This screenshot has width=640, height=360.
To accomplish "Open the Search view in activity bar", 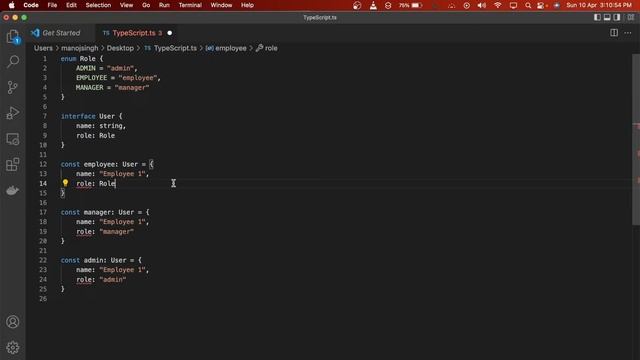I will pyautogui.click(x=13, y=62).
